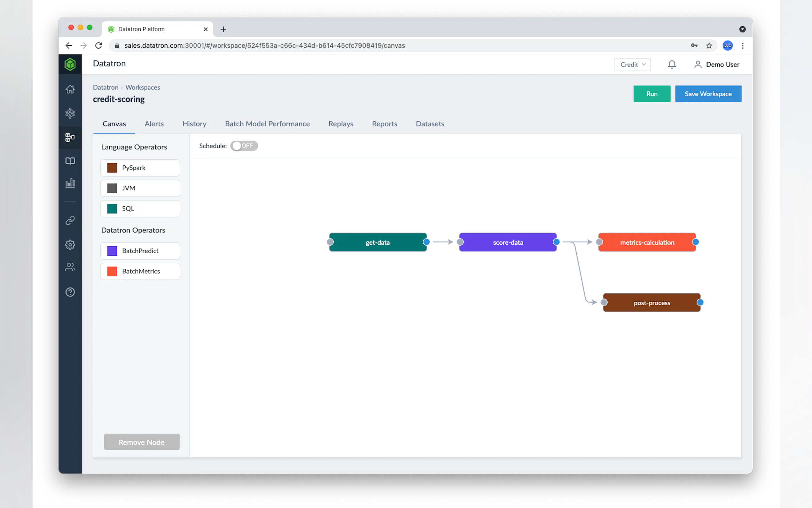Switch to the Alerts tab
Viewport: 812px width, 508px height.
[x=154, y=123]
